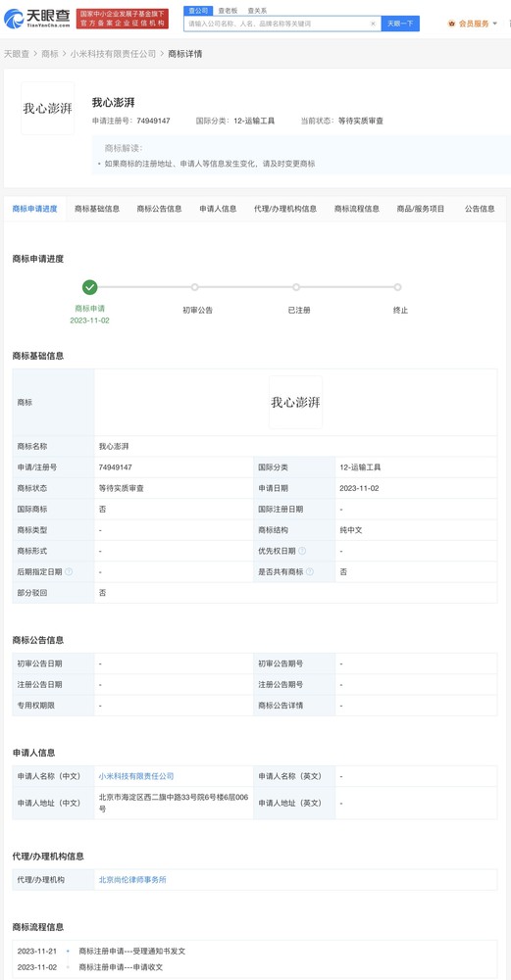Click application date 2023-11-02 table cell
Image resolution: width=511 pixels, height=980 pixels.
tap(416, 488)
